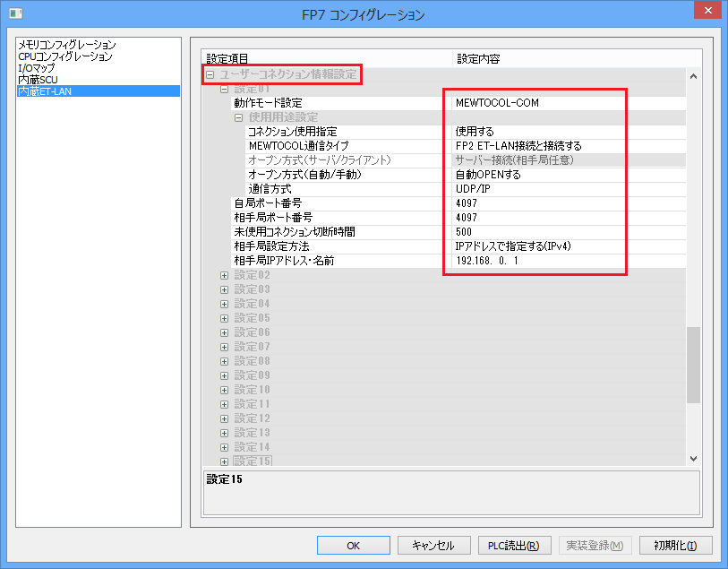Cancel the dialog with キャンセル
This screenshot has width=728, height=569.
(x=433, y=545)
